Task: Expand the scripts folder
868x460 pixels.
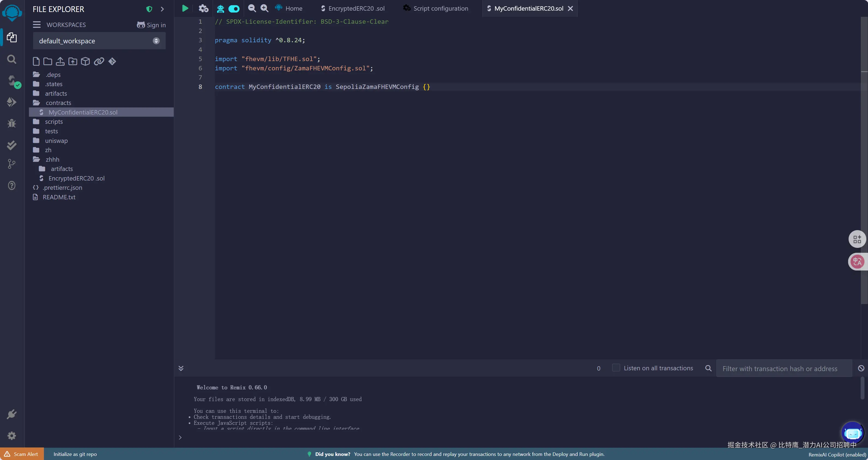Action: tap(53, 122)
